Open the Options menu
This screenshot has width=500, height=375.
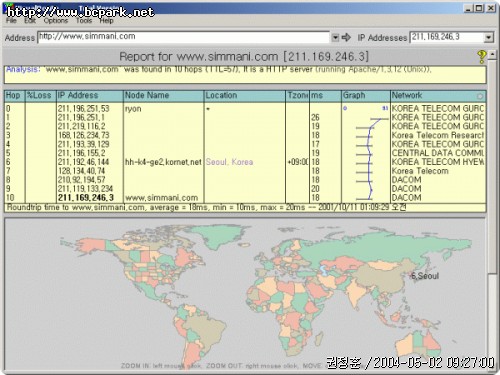coord(56,21)
